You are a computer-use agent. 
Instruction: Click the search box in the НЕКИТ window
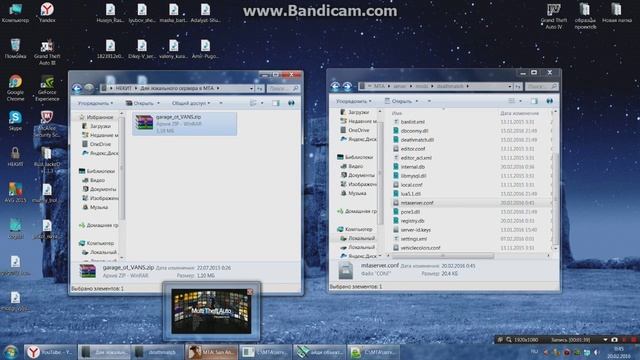pos(283,88)
